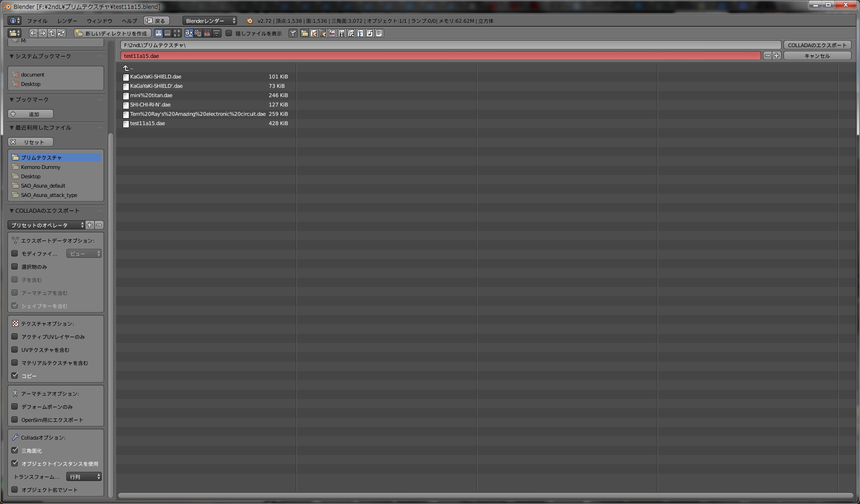This screenshot has height=504, width=860.
Task: Switch to thumbnail display mode
Action: point(177,33)
